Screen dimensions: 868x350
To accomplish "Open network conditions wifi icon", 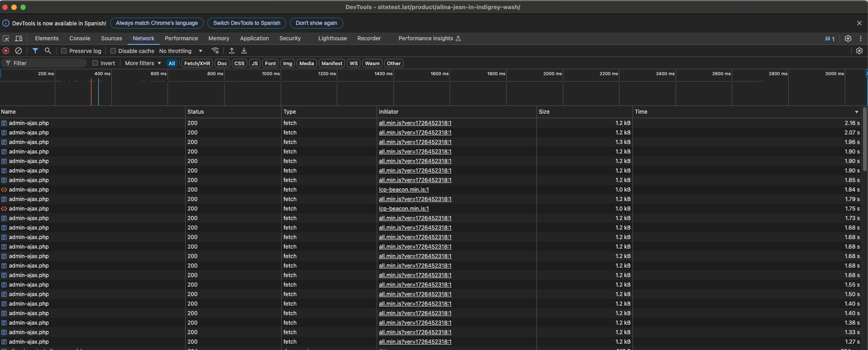I will (x=216, y=51).
